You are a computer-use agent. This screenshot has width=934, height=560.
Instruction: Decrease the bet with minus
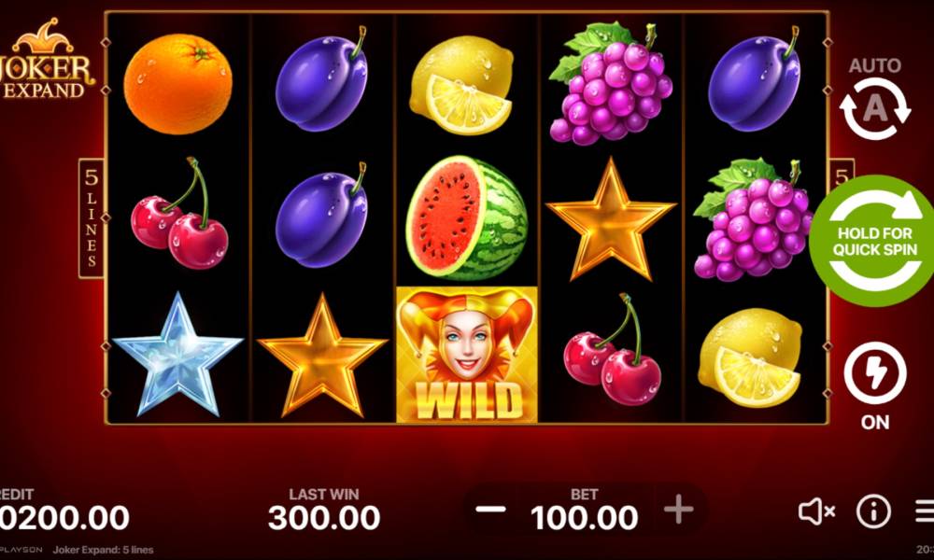491,510
